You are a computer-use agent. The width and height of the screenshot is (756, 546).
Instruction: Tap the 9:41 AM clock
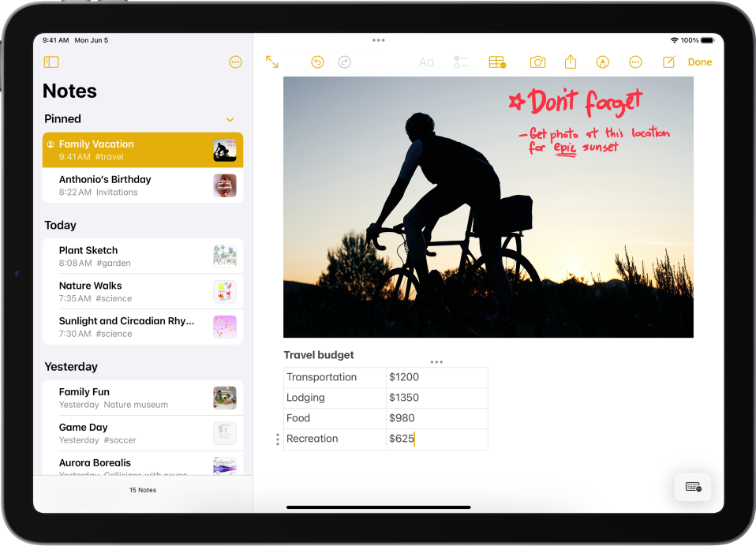(55, 40)
